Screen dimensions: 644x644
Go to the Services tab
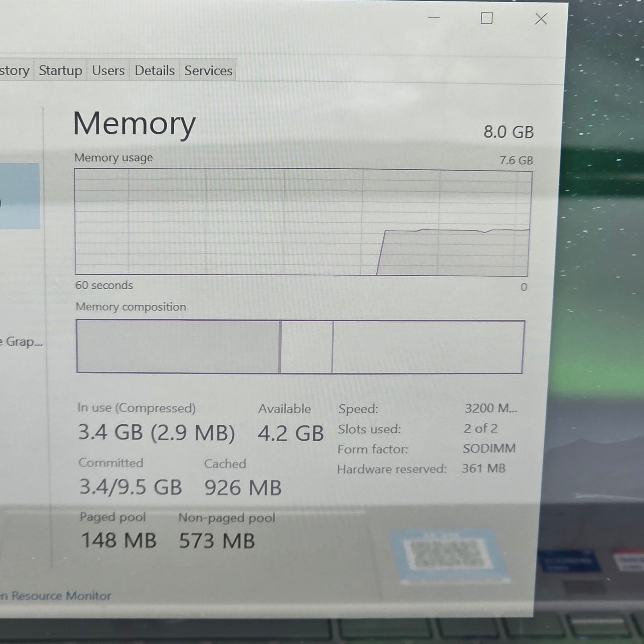pyautogui.click(x=208, y=70)
